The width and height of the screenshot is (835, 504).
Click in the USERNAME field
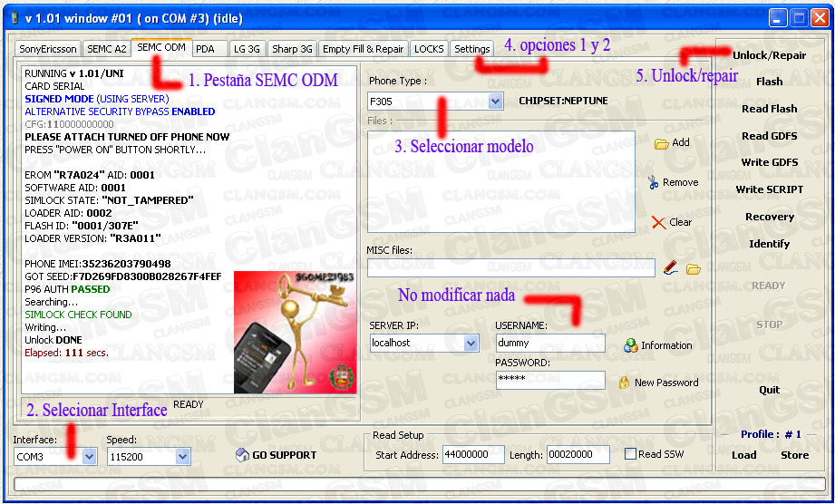point(550,344)
